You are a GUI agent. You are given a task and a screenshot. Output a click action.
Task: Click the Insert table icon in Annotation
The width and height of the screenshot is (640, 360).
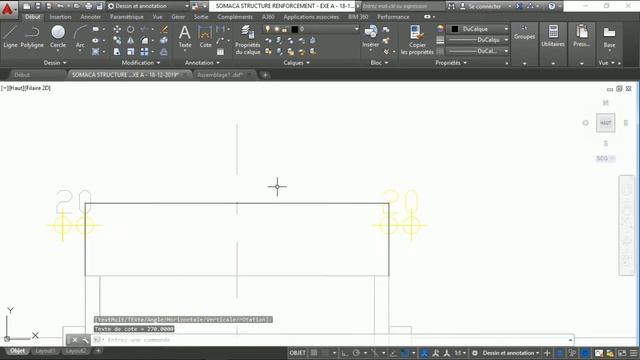point(220,52)
